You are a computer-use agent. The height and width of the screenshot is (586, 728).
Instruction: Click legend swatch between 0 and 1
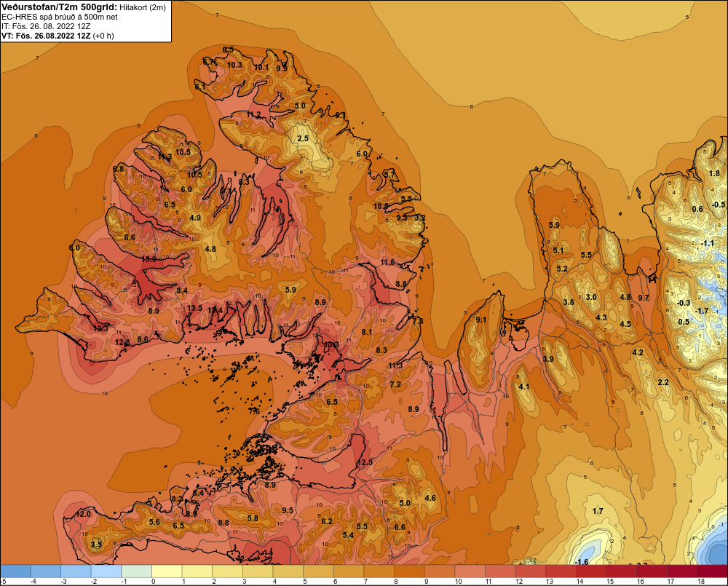pyautogui.click(x=167, y=571)
